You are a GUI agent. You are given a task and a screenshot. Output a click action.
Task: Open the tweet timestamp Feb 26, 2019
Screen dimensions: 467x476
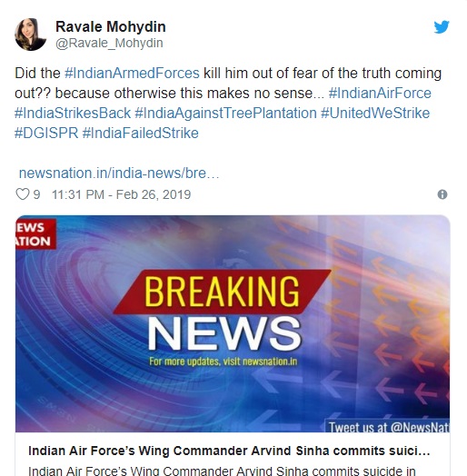[x=121, y=194]
